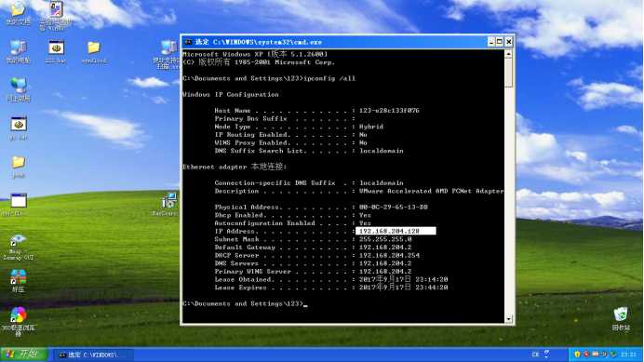Click the Node Type value Hybrid

(371, 127)
